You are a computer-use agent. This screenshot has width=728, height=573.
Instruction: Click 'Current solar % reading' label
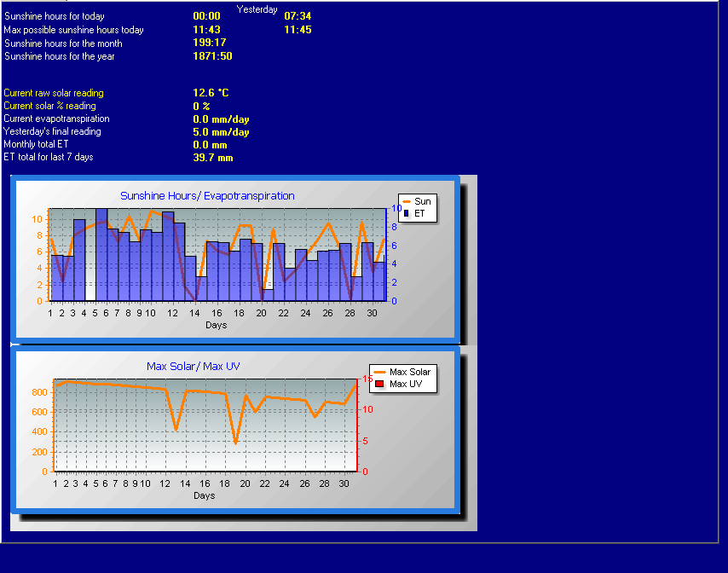[49, 106]
